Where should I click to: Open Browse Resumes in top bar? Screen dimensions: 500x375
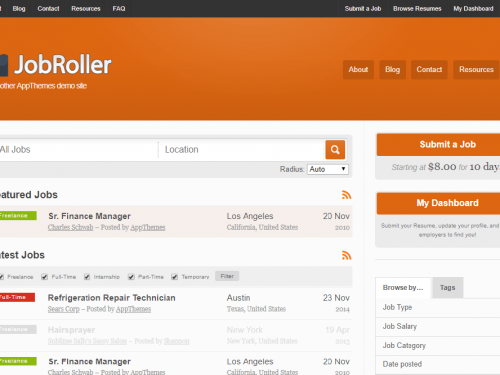coord(417,9)
